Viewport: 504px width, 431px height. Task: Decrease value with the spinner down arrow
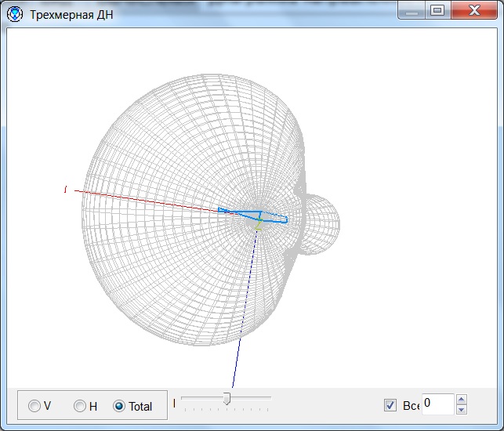click(x=461, y=410)
